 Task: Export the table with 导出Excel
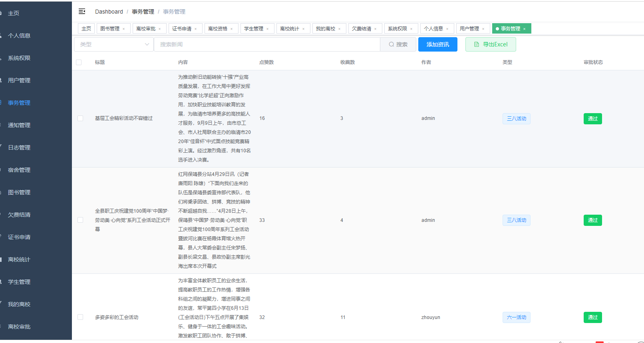coord(491,44)
